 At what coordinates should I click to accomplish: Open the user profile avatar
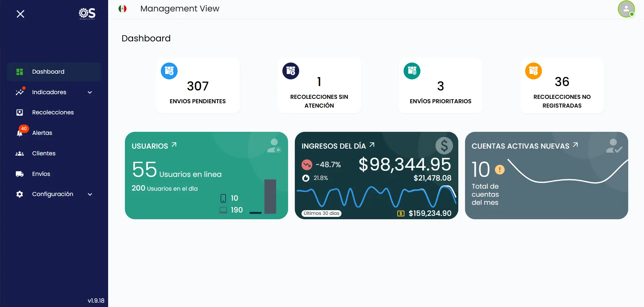coord(626,9)
